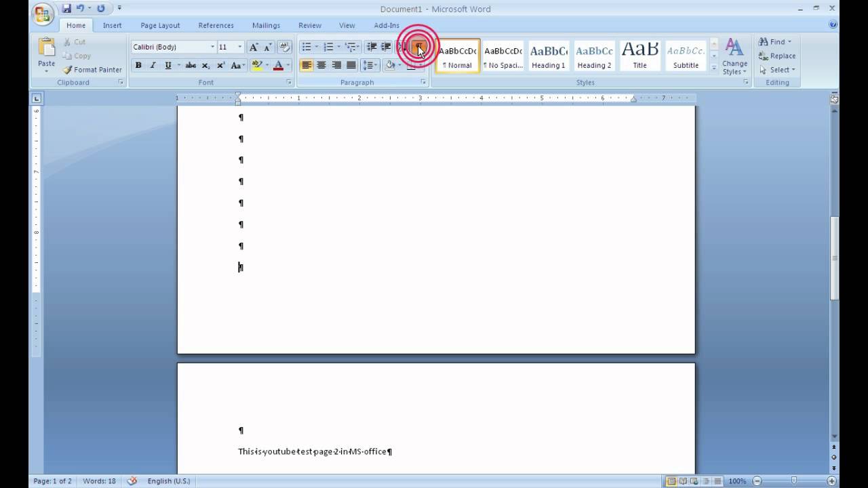Viewport: 868px width, 488px height.
Task: Grow font size with the A-up icon
Action: 254,47
